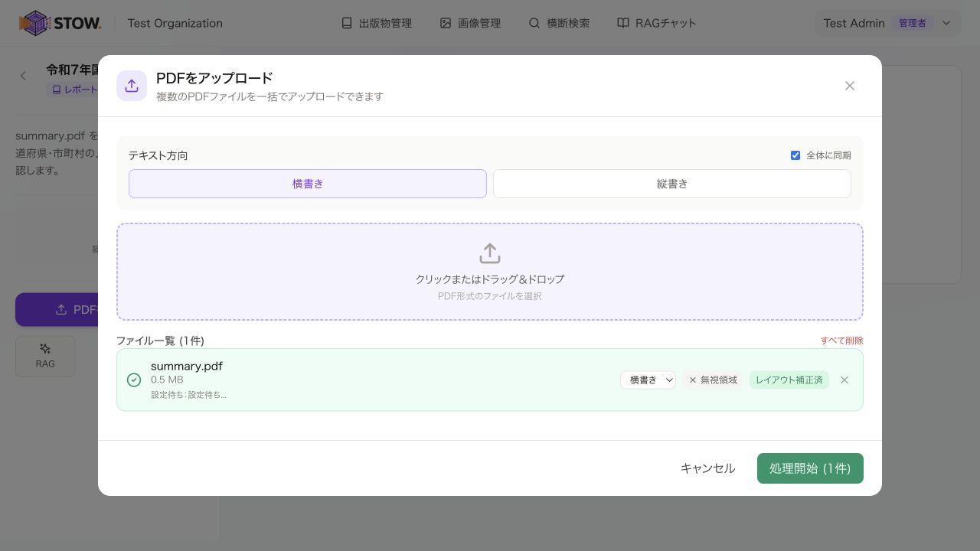Image resolution: width=980 pixels, height=551 pixels.
Task: Click the レイアウト補正済 badge
Action: tap(789, 380)
